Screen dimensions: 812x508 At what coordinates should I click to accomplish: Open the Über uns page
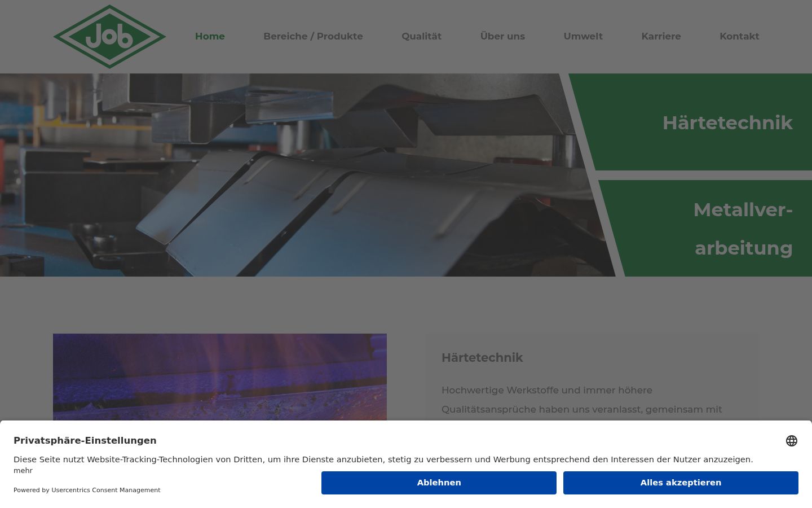(x=502, y=36)
